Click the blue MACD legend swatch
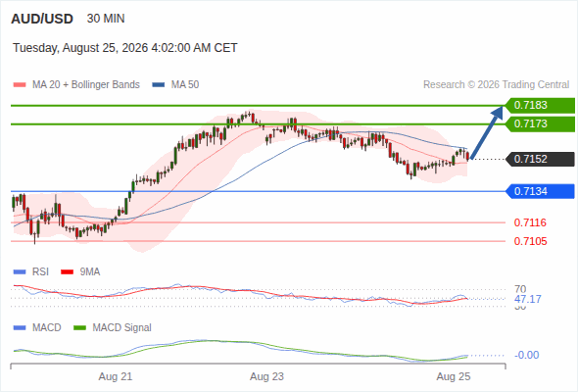Image resolution: width=578 pixels, height=392 pixels. tap(20, 328)
